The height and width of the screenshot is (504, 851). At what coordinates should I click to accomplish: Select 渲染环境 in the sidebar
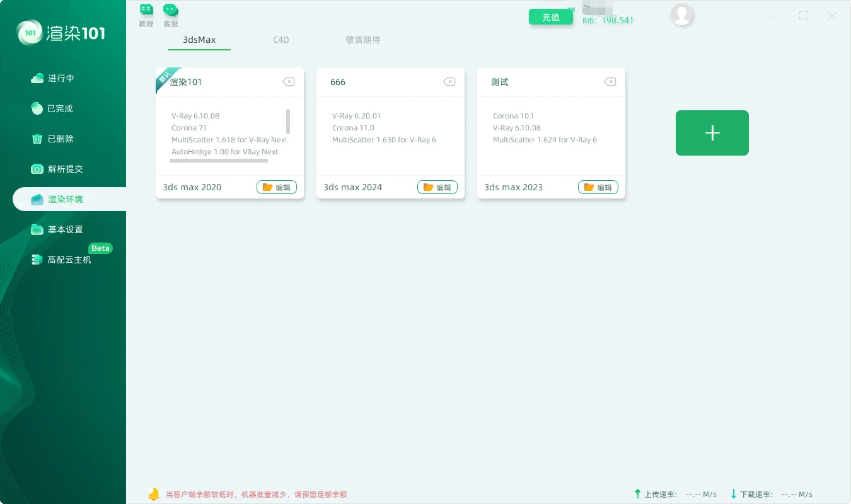69,199
